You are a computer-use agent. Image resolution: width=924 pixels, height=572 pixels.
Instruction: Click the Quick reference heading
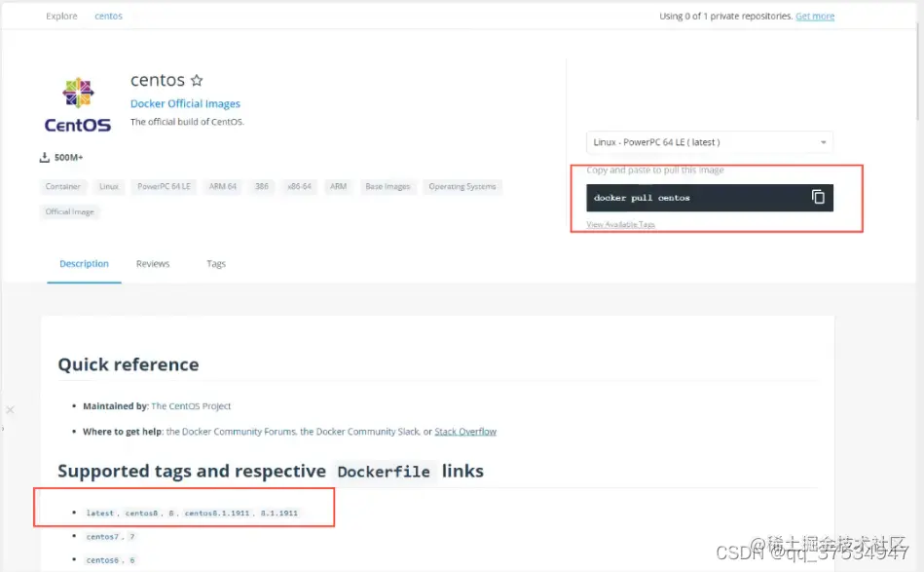click(129, 364)
